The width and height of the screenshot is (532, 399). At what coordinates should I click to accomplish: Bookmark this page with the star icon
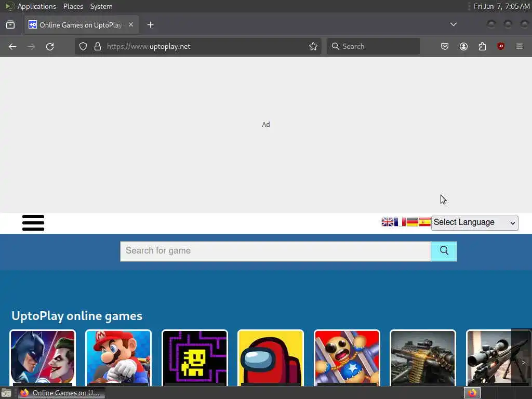click(313, 46)
